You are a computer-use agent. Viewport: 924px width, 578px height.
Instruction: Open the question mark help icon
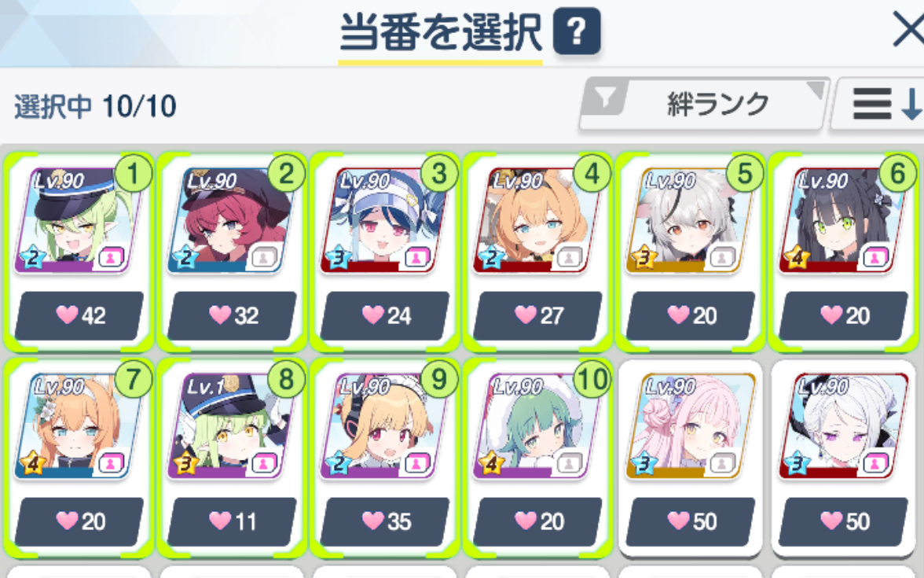pos(577,31)
